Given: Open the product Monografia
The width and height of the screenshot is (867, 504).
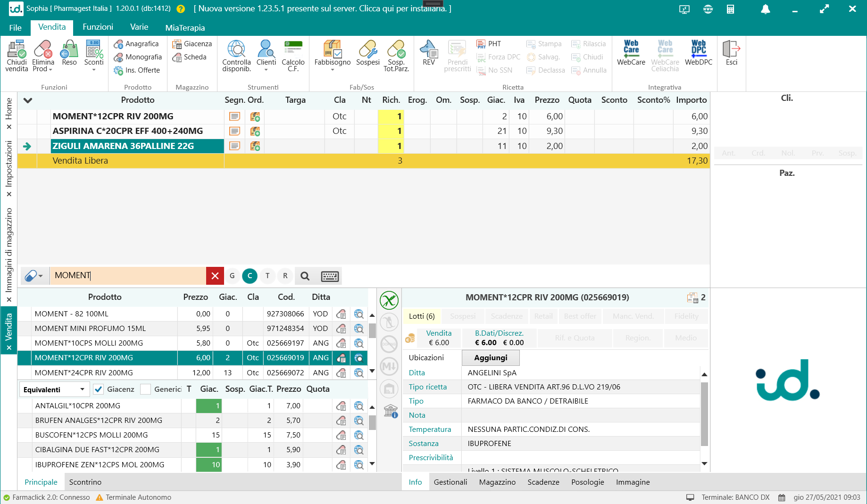Looking at the screenshot, I should (138, 57).
